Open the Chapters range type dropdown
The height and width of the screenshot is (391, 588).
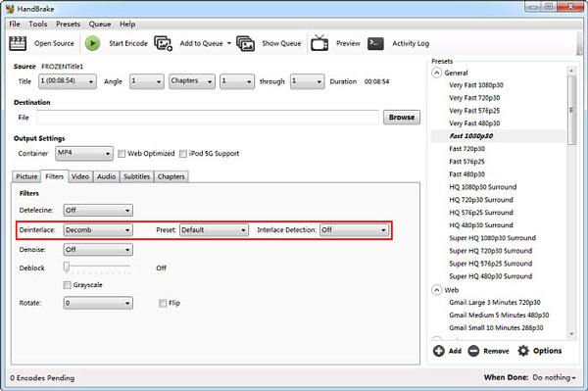(x=192, y=81)
